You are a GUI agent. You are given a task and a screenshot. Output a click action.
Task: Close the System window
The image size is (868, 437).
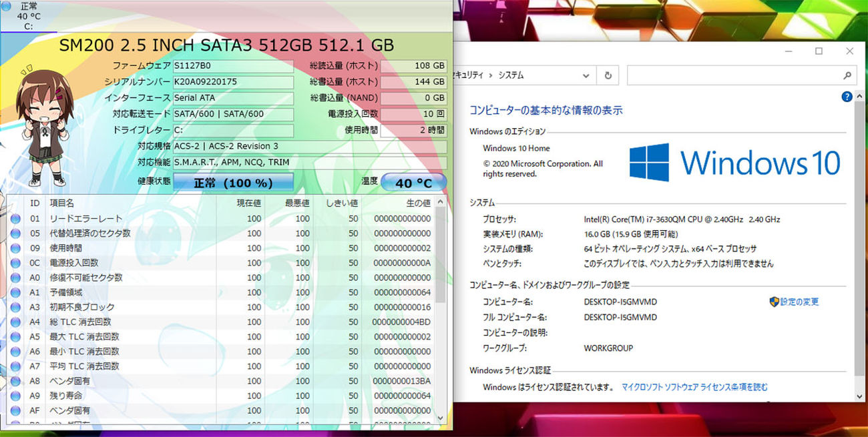[849, 51]
